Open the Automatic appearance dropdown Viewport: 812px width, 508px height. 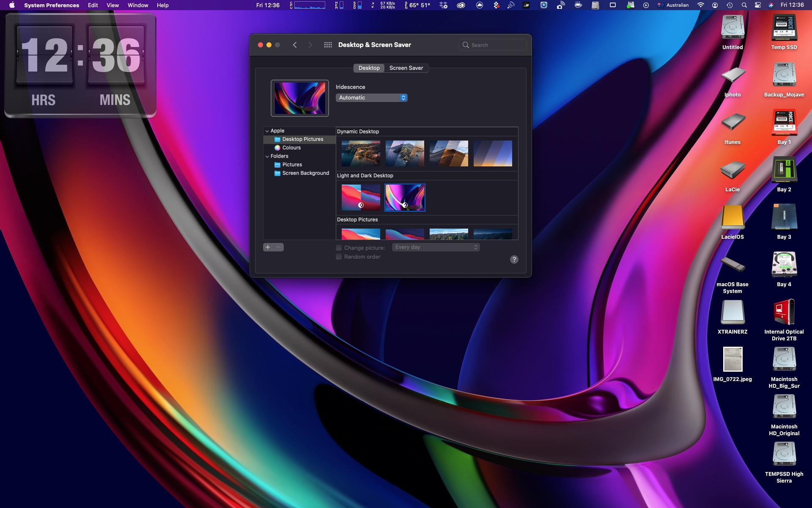coord(371,98)
